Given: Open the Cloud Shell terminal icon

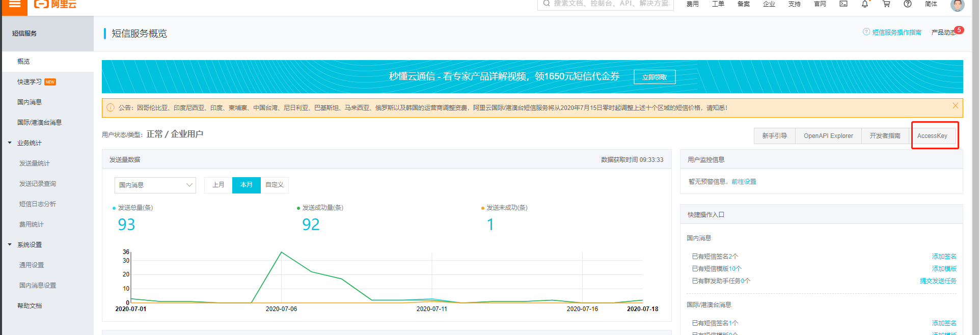Looking at the screenshot, I should [x=843, y=4].
